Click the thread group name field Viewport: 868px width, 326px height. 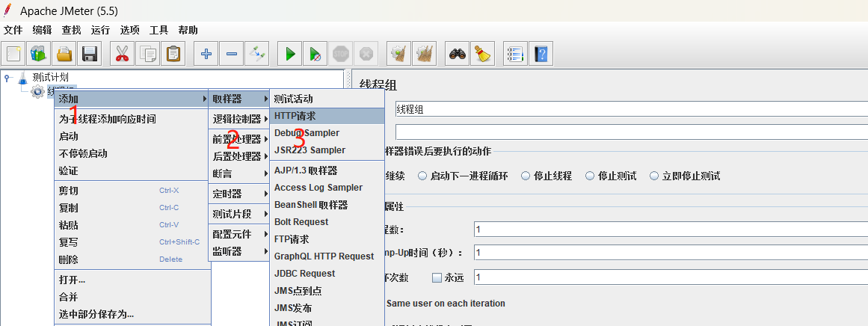click(x=631, y=110)
